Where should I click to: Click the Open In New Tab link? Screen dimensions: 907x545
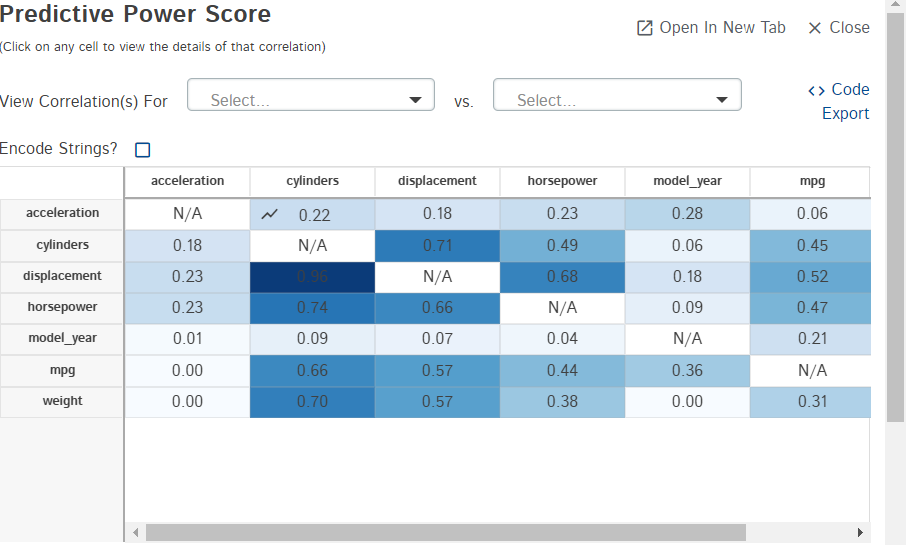(722, 28)
